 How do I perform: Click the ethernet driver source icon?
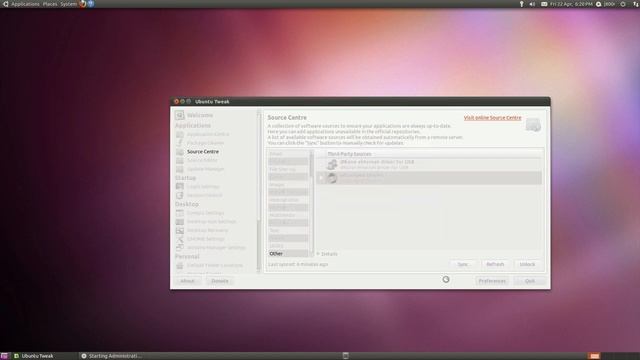pyautogui.click(x=332, y=164)
